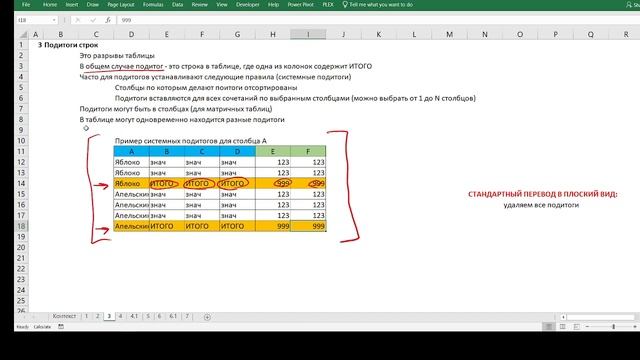Click the formula bar showing 999
Screen dimensions: 640x360
pyautogui.click(x=378, y=20)
